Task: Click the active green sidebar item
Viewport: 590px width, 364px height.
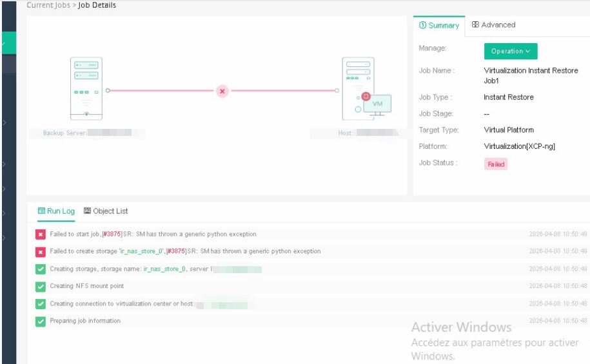Action: (9, 43)
